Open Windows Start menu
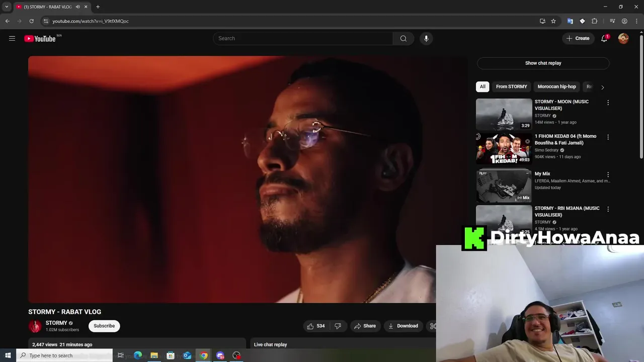 pos(8,355)
